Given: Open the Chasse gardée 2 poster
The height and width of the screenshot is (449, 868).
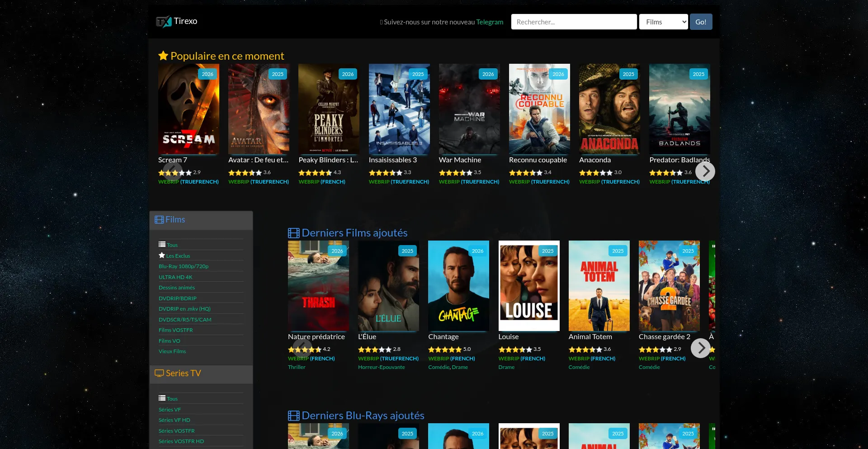Looking at the screenshot, I should click(669, 286).
